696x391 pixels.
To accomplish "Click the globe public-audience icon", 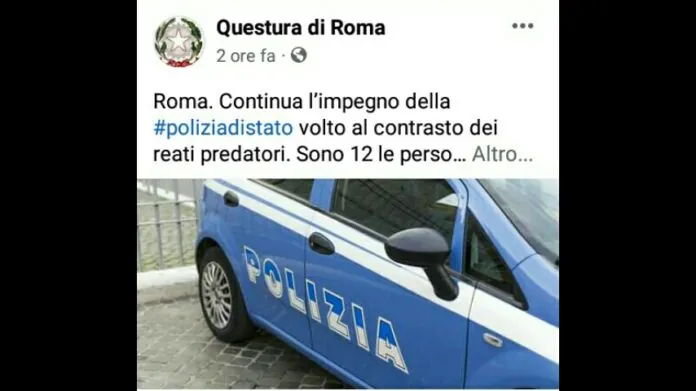I will (x=299, y=55).
